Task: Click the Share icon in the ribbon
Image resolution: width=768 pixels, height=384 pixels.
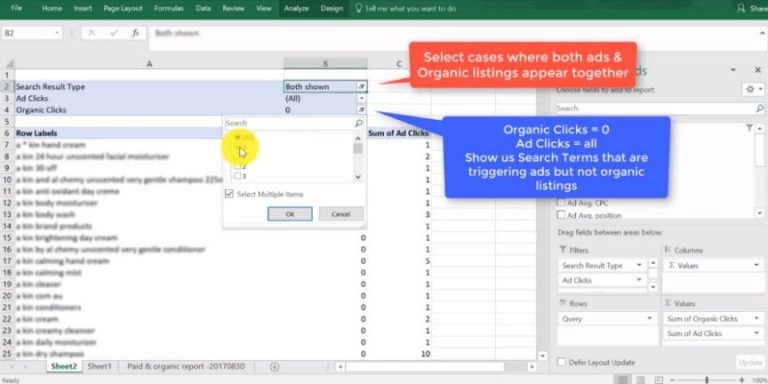Action: tap(742, 8)
